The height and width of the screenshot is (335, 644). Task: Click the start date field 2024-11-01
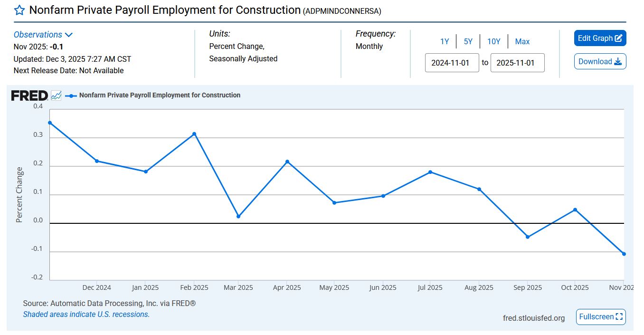pos(452,63)
